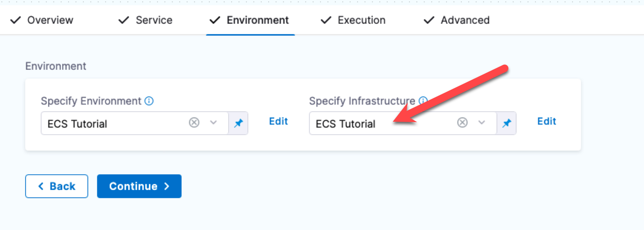Clear the selected infrastructure ECS Tutorial
Screen dimensions: 644x230
[462, 122]
